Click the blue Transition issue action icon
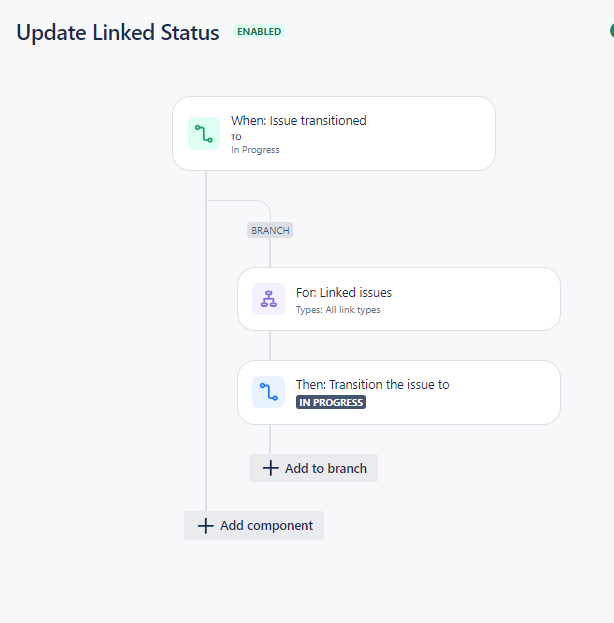Viewport: 614px width, 623px height. click(269, 392)
